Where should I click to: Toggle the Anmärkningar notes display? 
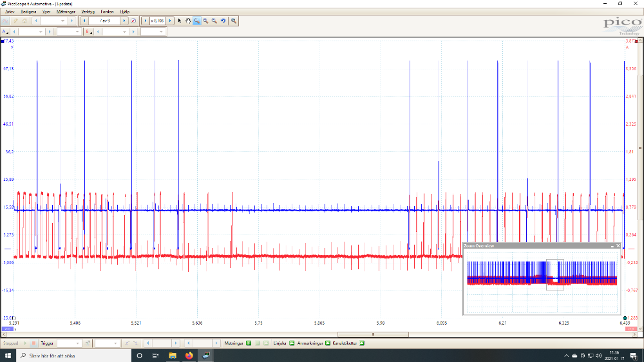tap(327, 343)
